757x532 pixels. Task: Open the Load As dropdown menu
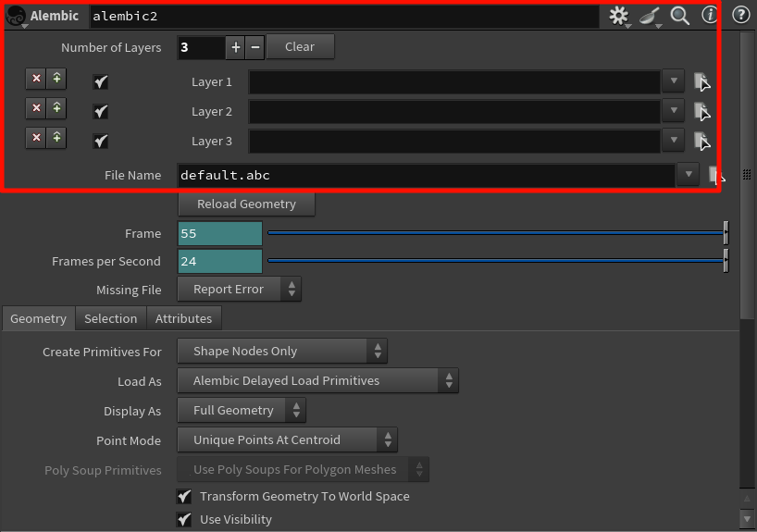pos(317,380)
